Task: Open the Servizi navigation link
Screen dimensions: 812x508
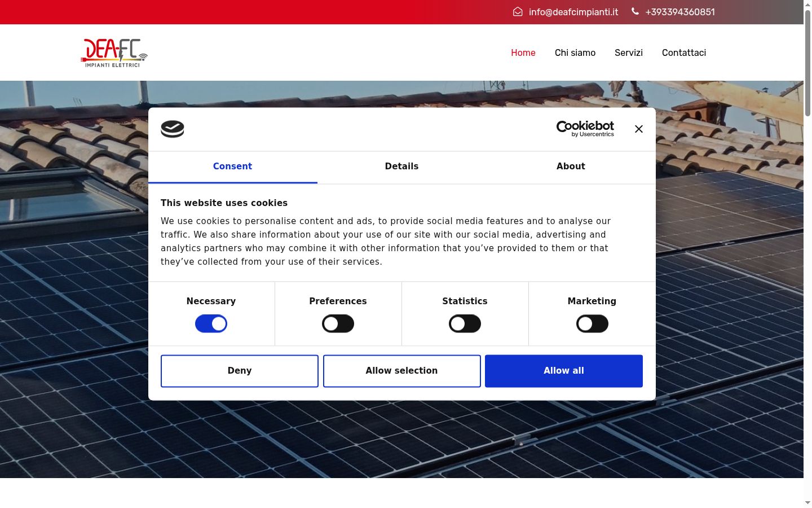Action: pos(629,52)
